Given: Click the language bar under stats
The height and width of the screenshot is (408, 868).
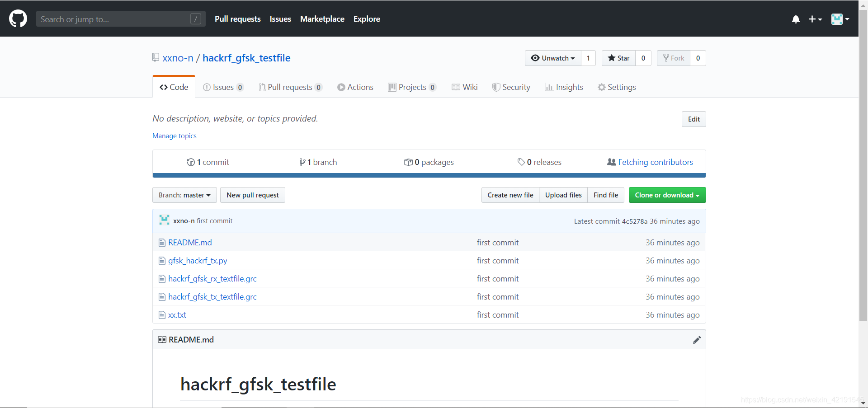Looking at the screenshot, I should pos(429,175).
